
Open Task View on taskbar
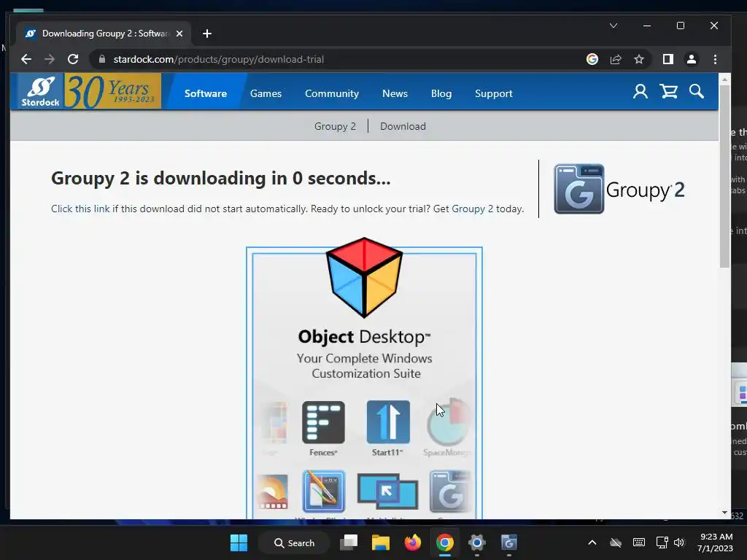[349, 542]
